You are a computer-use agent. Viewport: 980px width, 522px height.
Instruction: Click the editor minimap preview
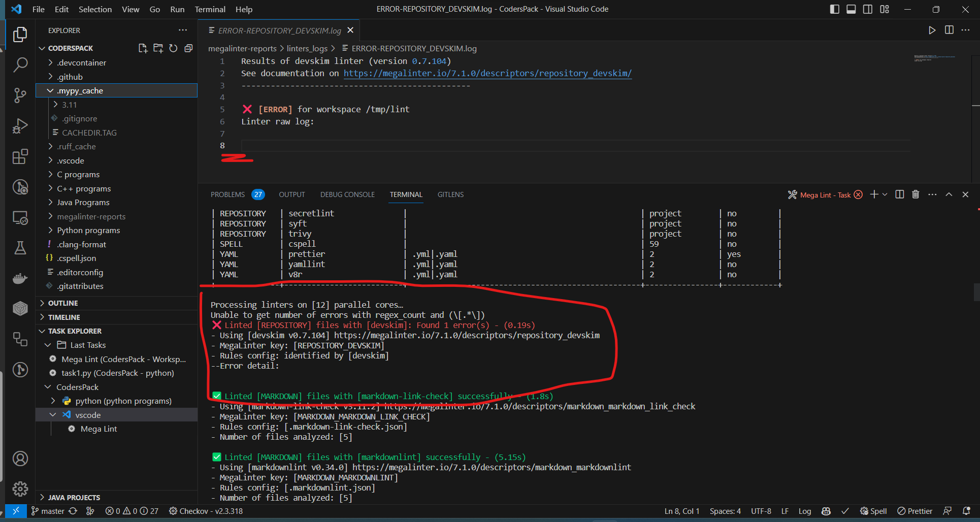coord(934,58)
